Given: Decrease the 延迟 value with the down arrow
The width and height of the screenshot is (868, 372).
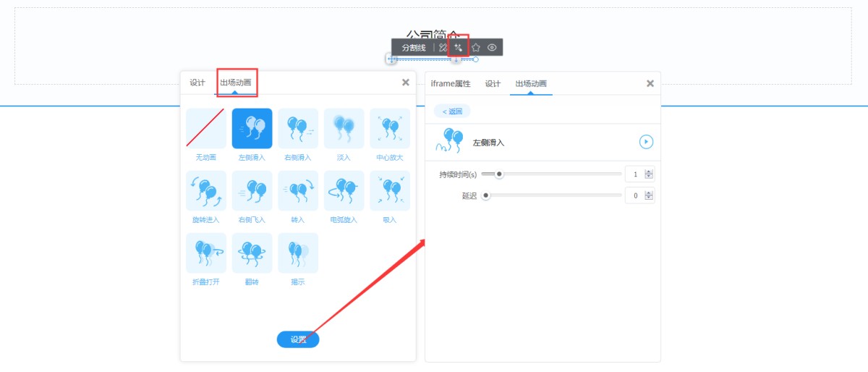Looking at the screenshot, I should 649,198.
